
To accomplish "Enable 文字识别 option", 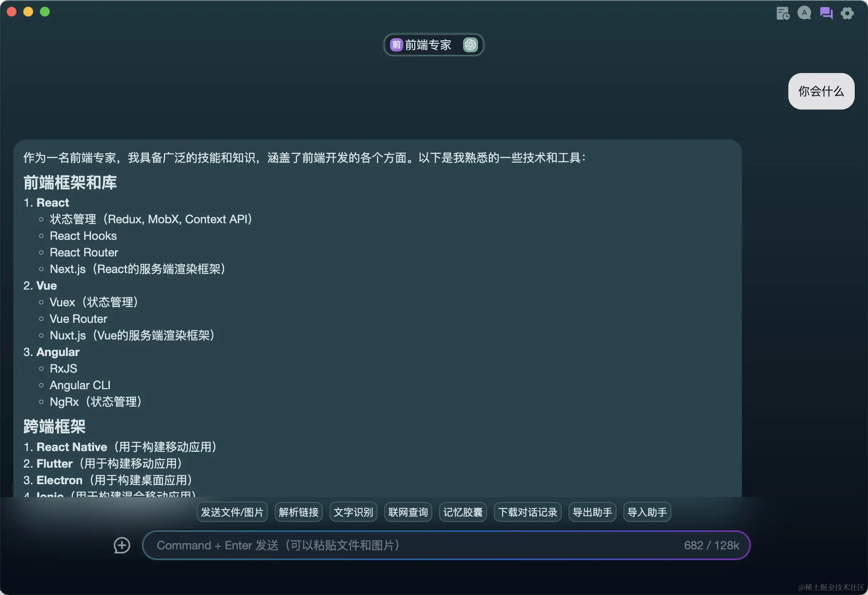I will (x=353, y=512).
